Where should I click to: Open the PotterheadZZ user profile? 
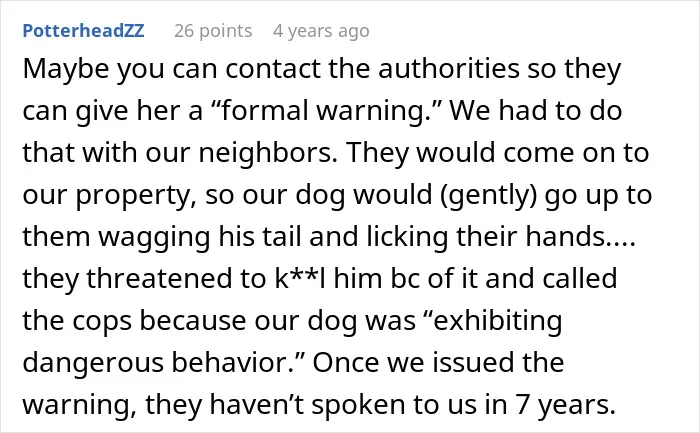tap(83, 31)
